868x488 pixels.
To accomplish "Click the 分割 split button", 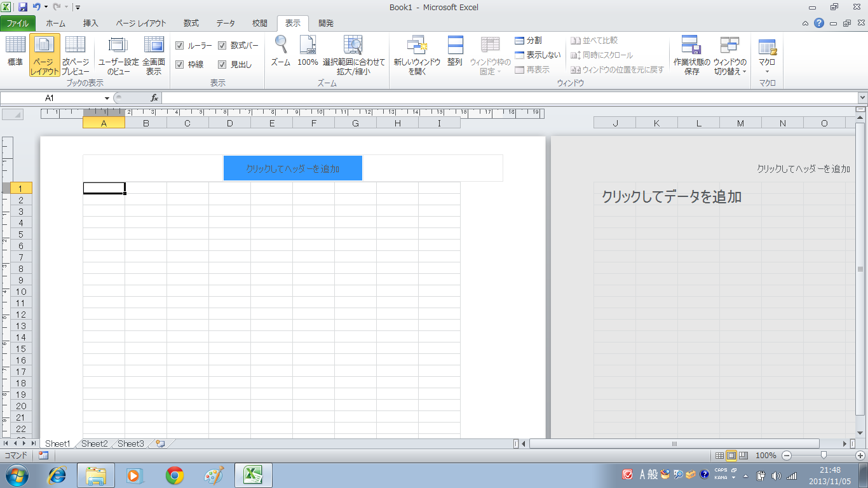I will 528,41.
